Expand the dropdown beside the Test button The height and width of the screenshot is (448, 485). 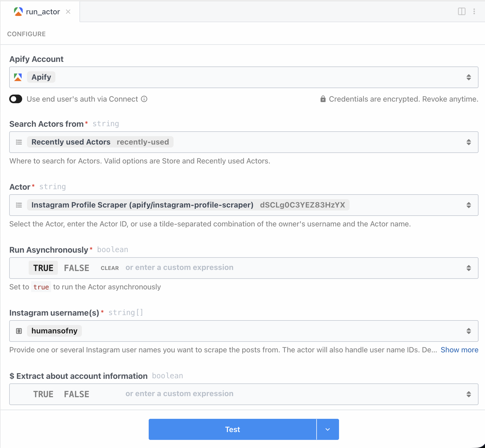pos(328,429)
